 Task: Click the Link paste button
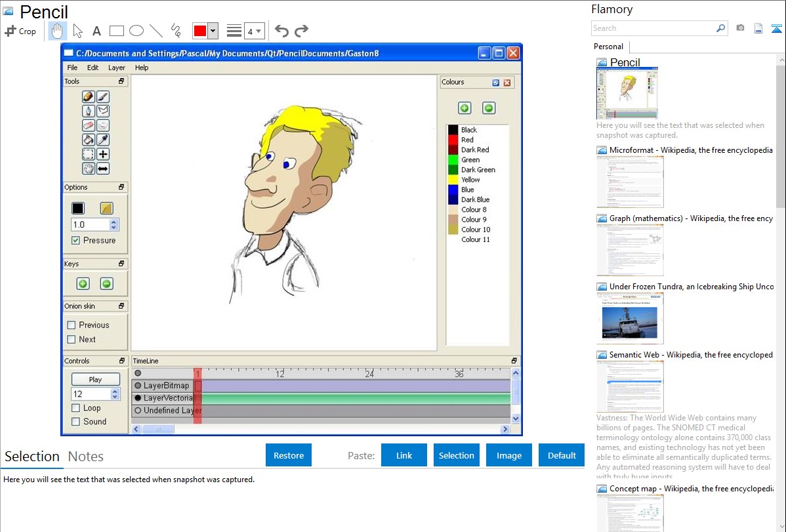point(404,455)
